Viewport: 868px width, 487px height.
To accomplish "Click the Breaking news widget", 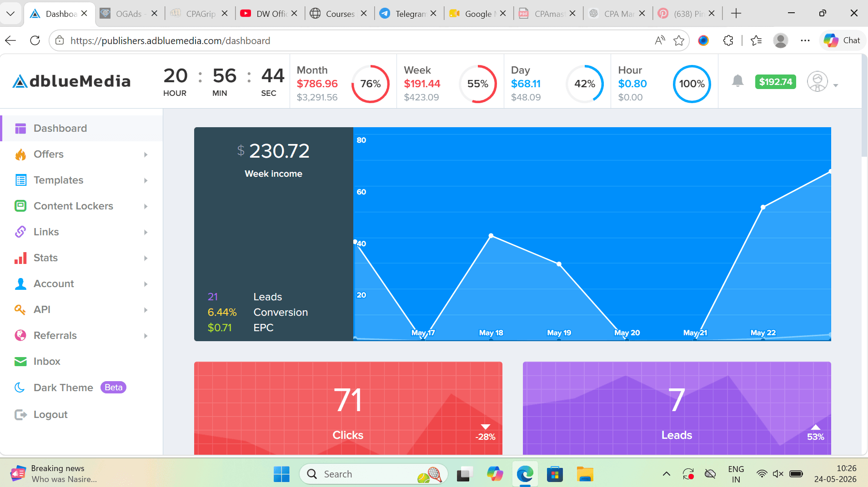I will tap(55, 474).
